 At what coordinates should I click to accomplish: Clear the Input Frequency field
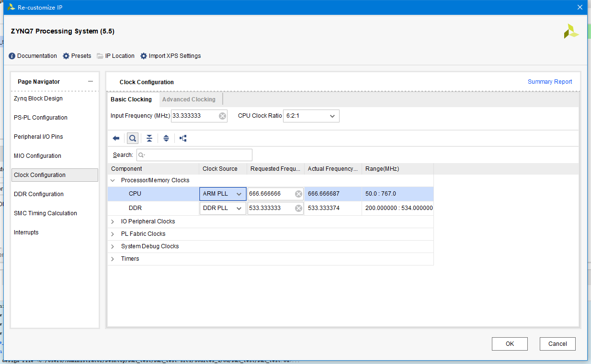click(x=222, y=116)
